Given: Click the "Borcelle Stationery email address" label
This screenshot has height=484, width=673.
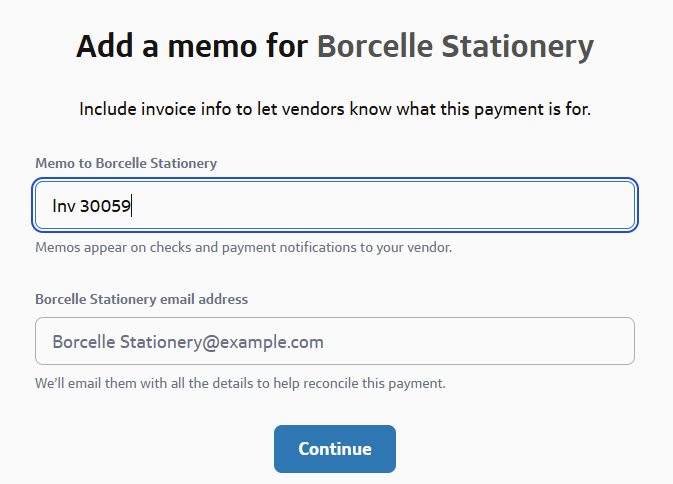Looking at the screenshot, I should tap(141, 299).
